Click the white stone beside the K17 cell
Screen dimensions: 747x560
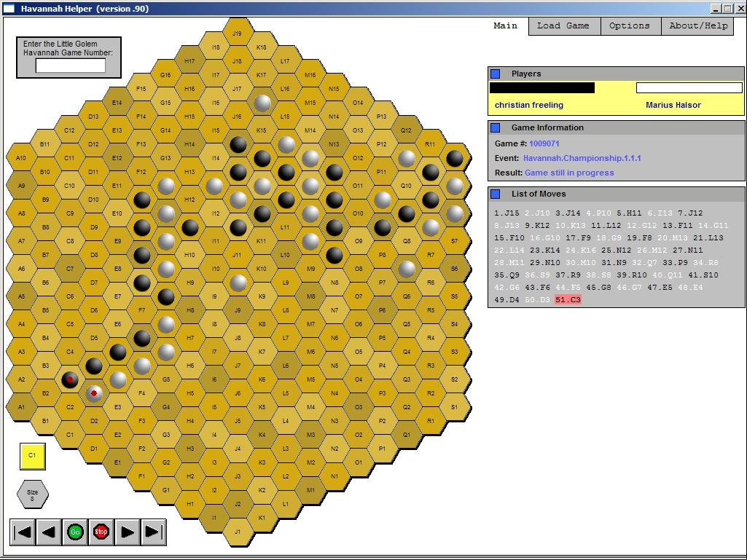pos(262,103)
